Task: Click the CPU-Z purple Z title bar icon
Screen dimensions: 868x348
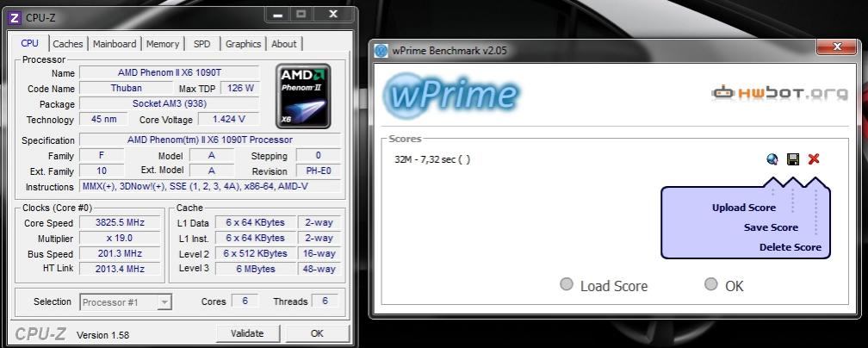Action: click(15, 18)
